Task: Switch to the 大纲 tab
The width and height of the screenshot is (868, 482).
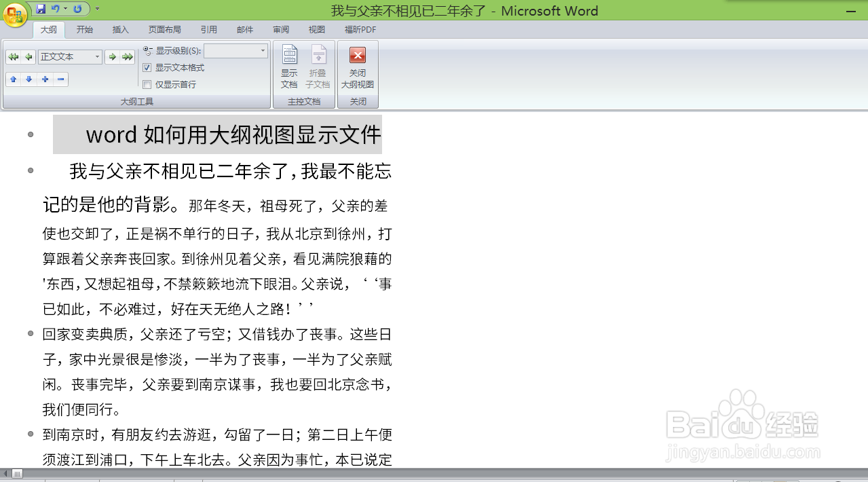Action: (48, 30)
